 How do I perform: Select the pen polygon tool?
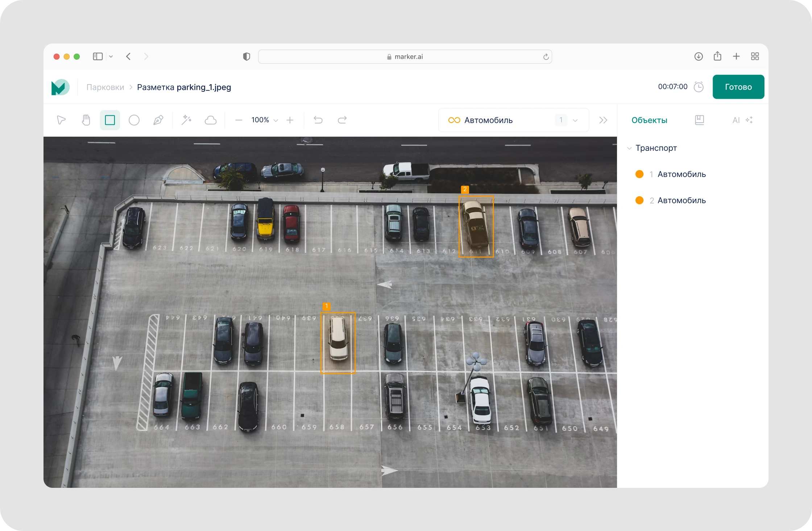[158, 120]
